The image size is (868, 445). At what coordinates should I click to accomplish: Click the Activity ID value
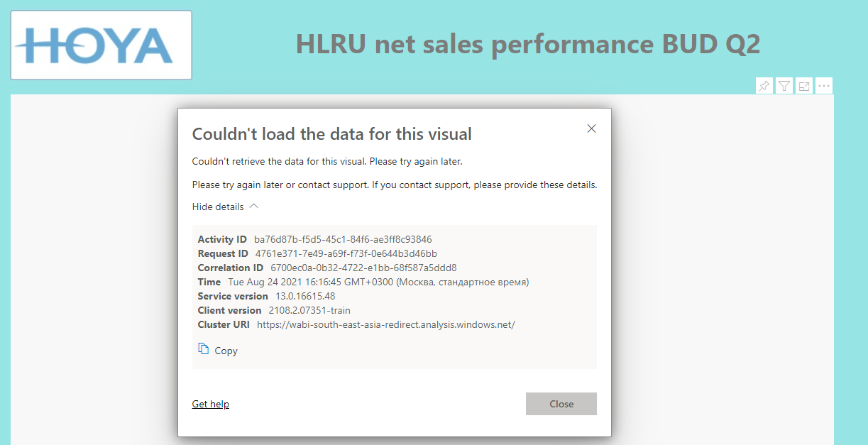click(343, 239)
